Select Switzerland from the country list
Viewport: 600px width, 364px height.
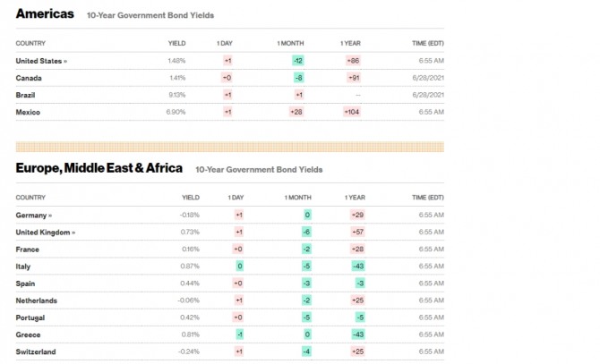click(x=36, y=351)
